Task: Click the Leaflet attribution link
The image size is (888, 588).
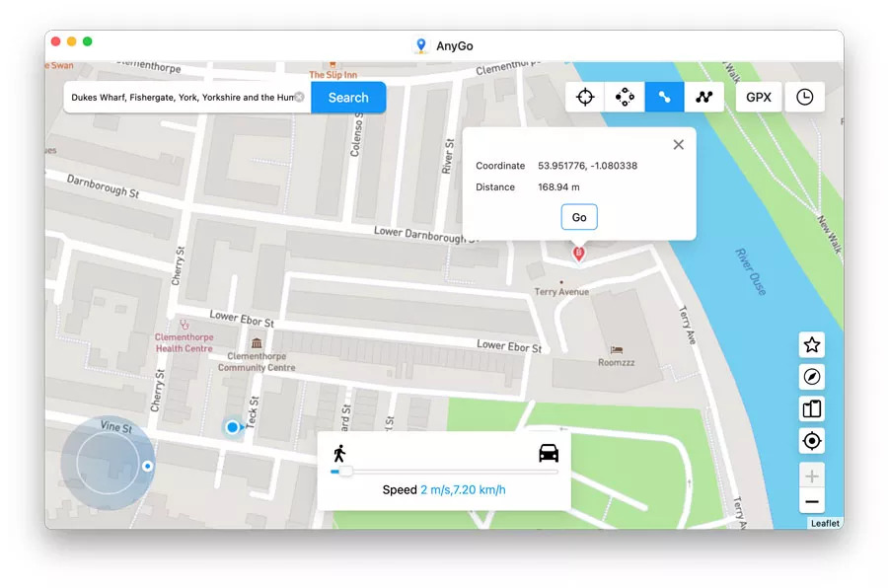Action: [825, 524]
